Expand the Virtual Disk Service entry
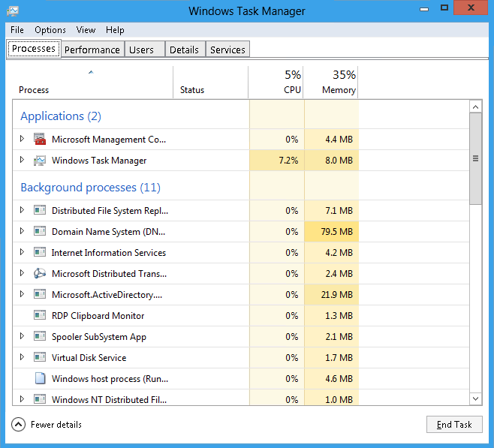 (22, 357)
